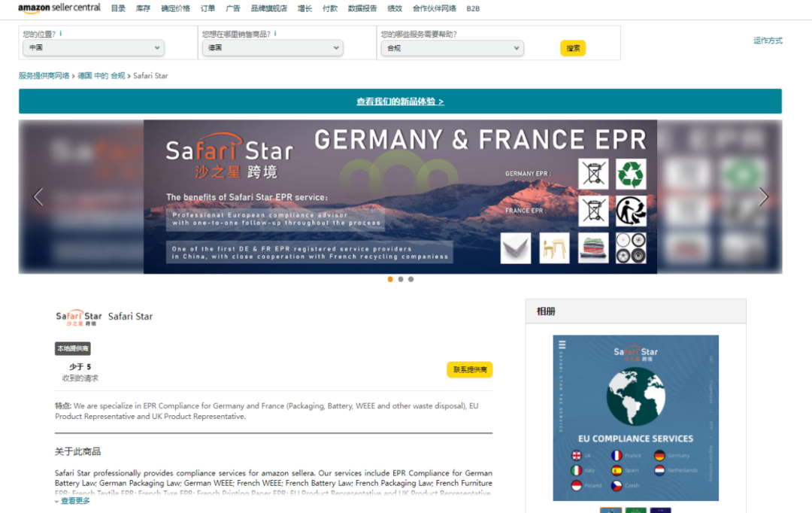Click the Germany & France EPR banner
812x513 pixels.
click(400, 197)
